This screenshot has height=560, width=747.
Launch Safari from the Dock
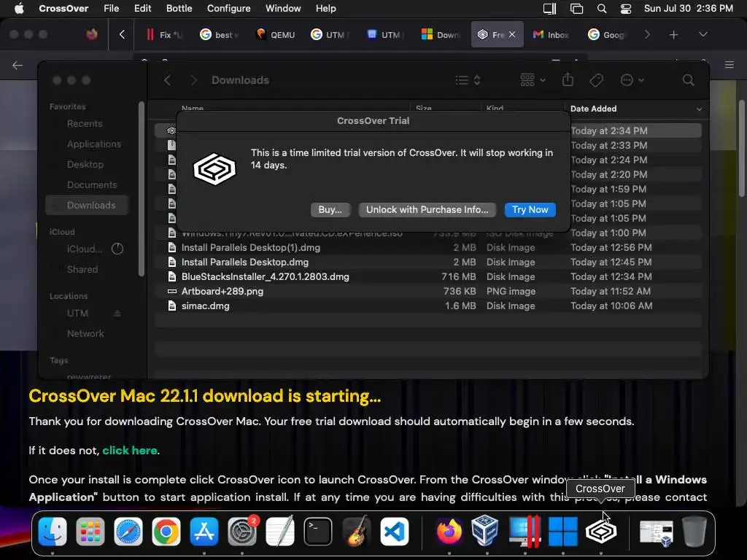(x=128, y=531)
